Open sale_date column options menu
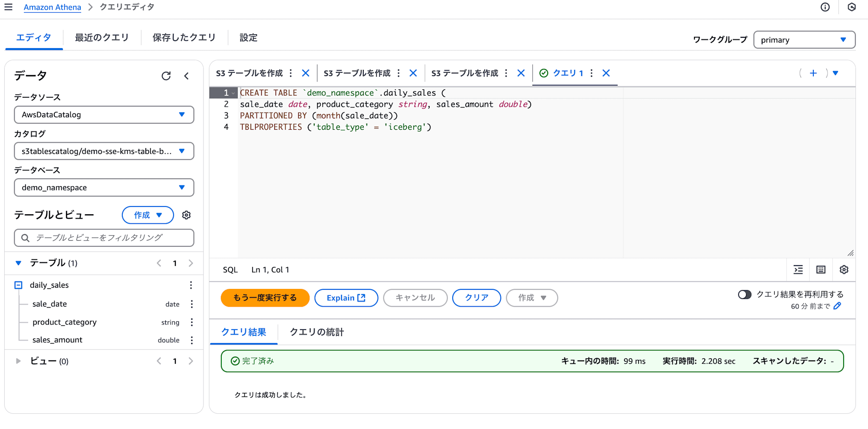The image size is (868, 429). [x=192, y=304]
